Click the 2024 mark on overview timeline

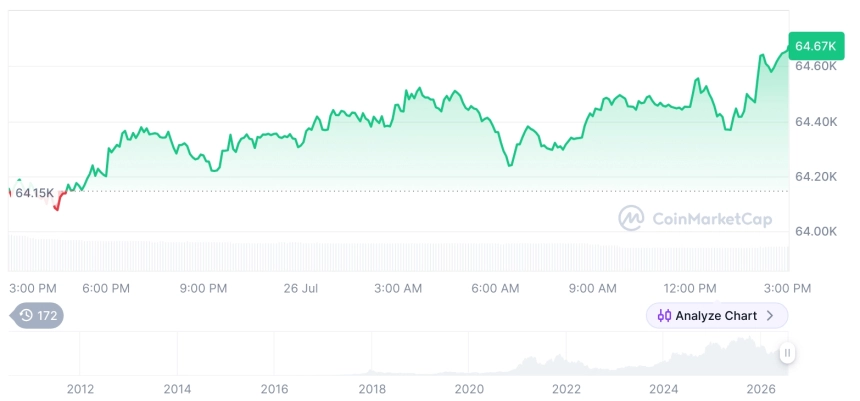tap(663, 389)
